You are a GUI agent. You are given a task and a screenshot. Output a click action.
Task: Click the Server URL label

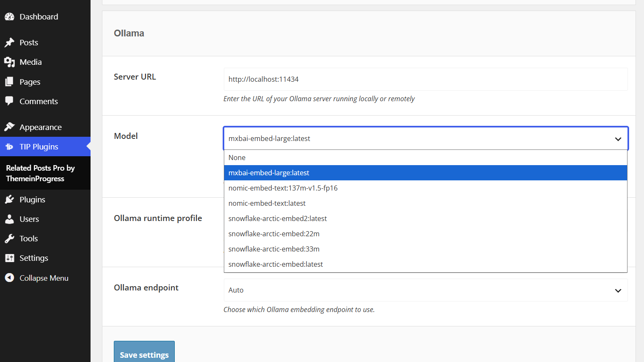[x=135, y=77]
